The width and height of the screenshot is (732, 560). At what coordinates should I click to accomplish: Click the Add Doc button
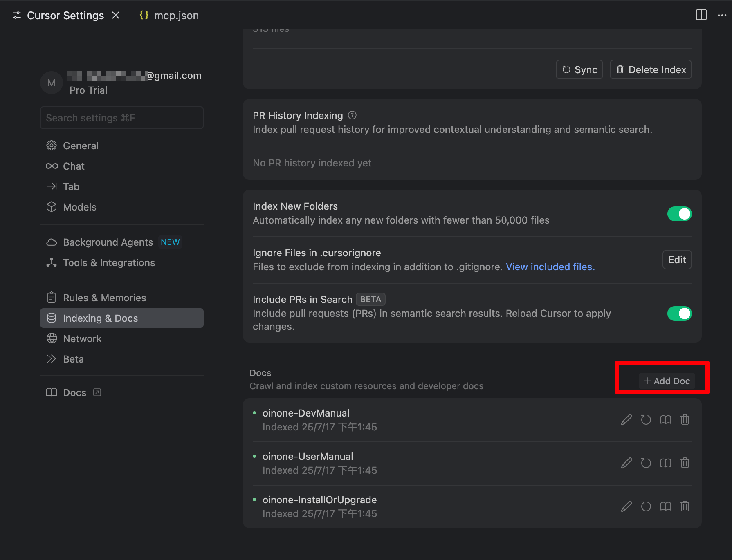[x=667, y=381]
